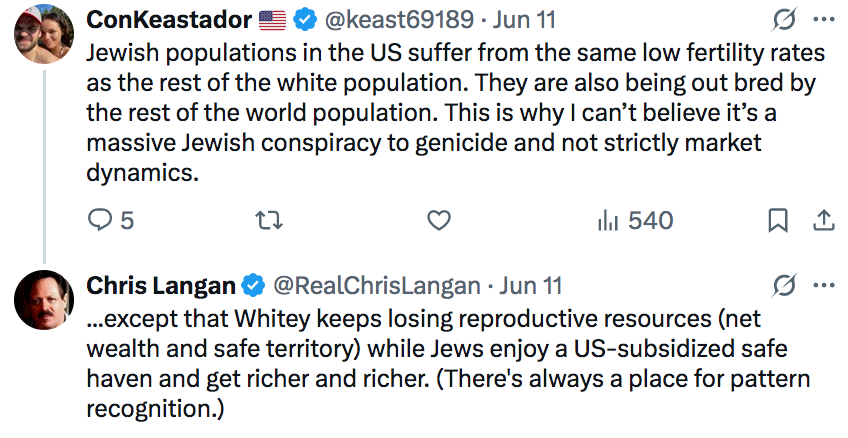Click Grok icon on ConKeastador's post
The width and height of the screenshot is (848, 438).
pos(785,20)
